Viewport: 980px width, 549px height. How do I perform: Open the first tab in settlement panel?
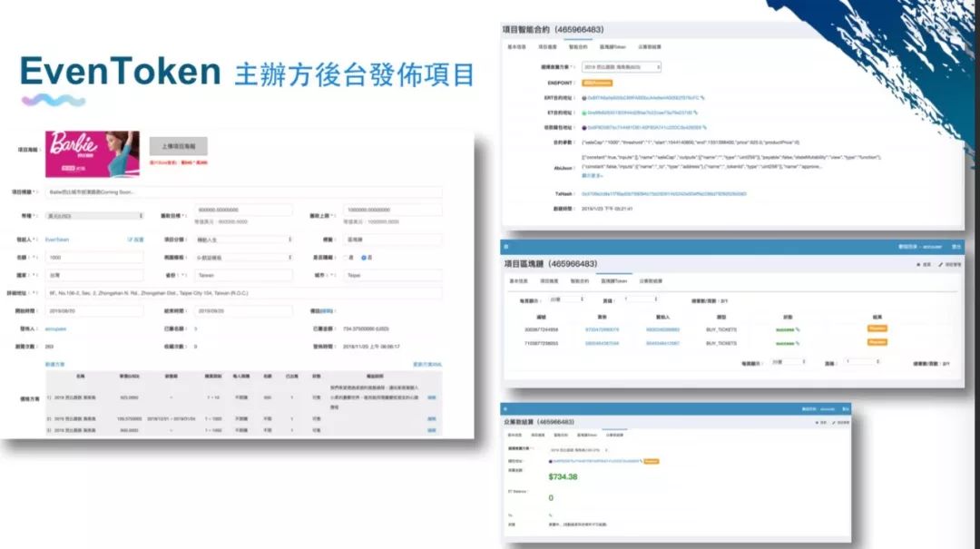[515, 436]
